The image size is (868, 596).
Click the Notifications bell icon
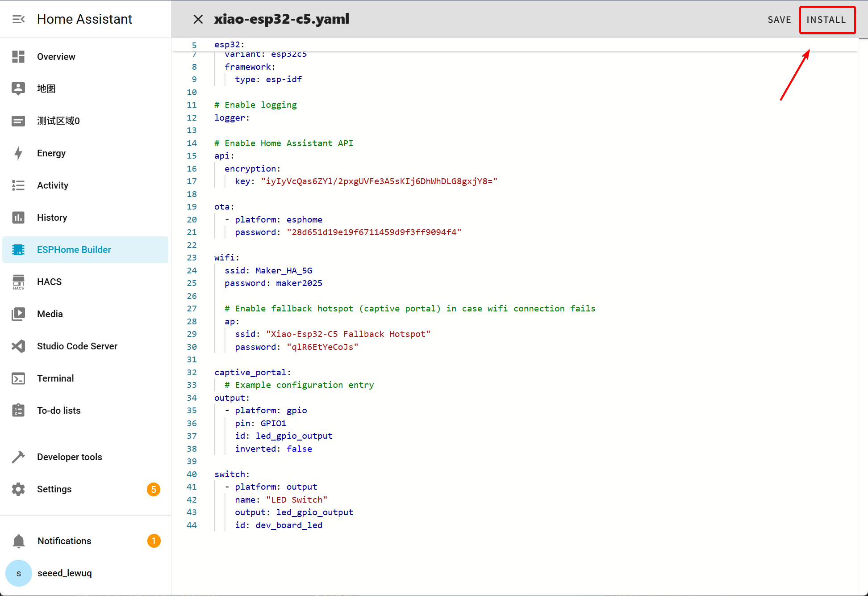[18, 541]
